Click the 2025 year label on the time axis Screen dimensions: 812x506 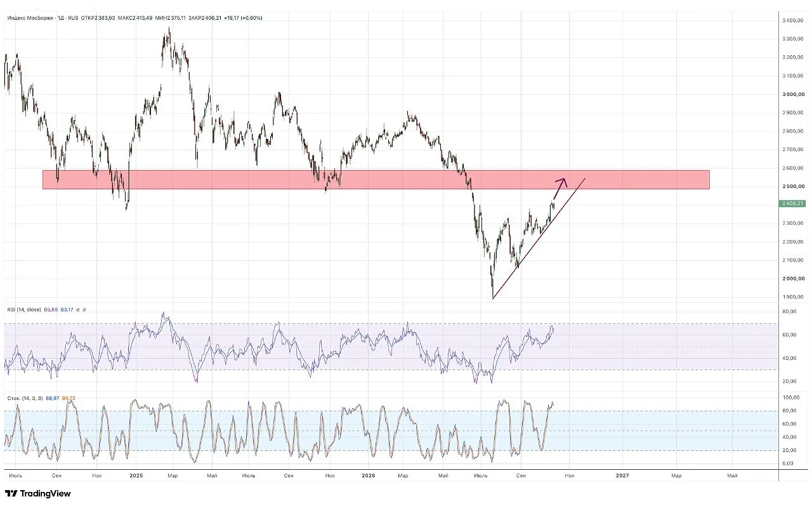coord(136,475)
